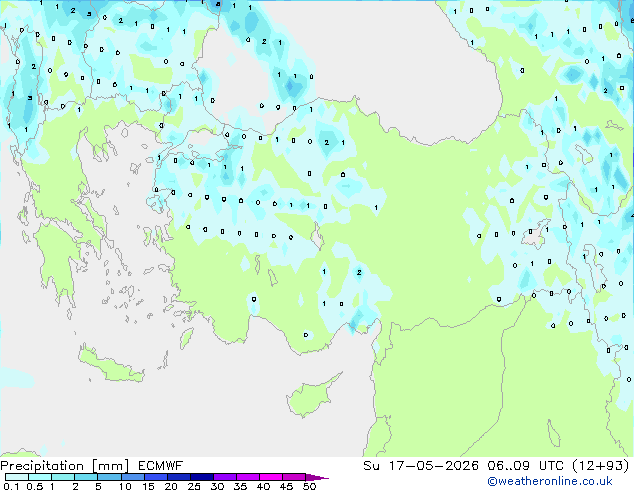Click the 2–5 mm legend color swatch
Screen dimensions: 634x490
coord(86,477)
